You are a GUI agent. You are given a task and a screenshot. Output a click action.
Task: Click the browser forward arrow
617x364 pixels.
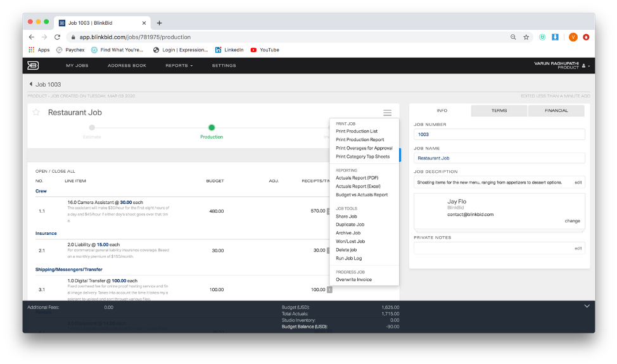[x=44, y=37]
